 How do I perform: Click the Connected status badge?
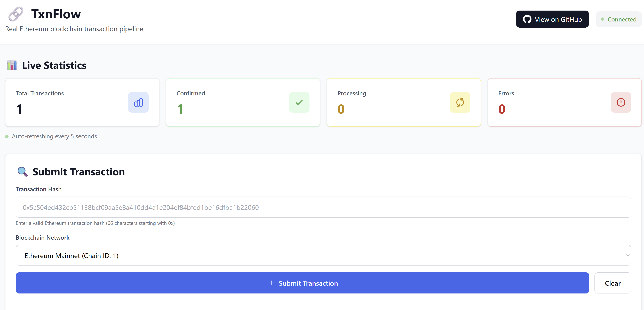pyautogui.click(x=618, y=19)
